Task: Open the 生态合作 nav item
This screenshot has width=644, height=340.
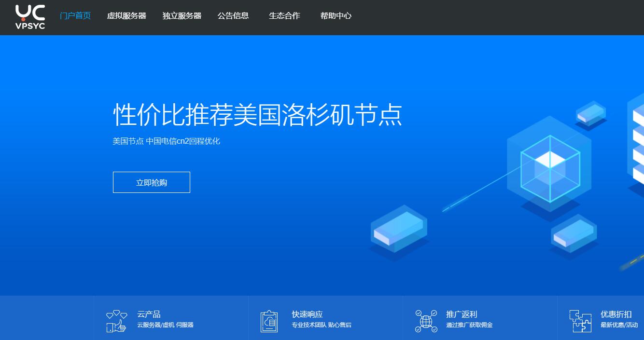Action: tap(284, 15)
